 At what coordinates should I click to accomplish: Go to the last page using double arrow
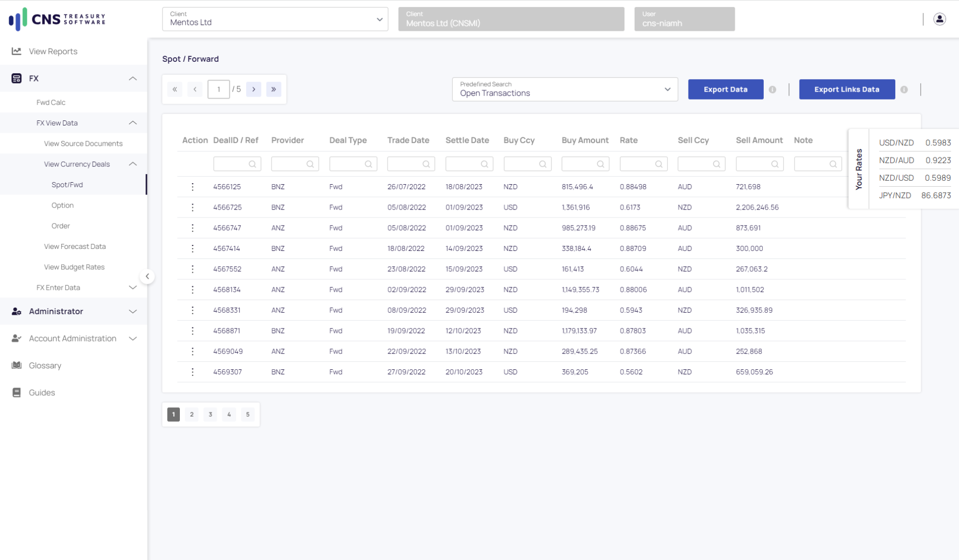274,90
